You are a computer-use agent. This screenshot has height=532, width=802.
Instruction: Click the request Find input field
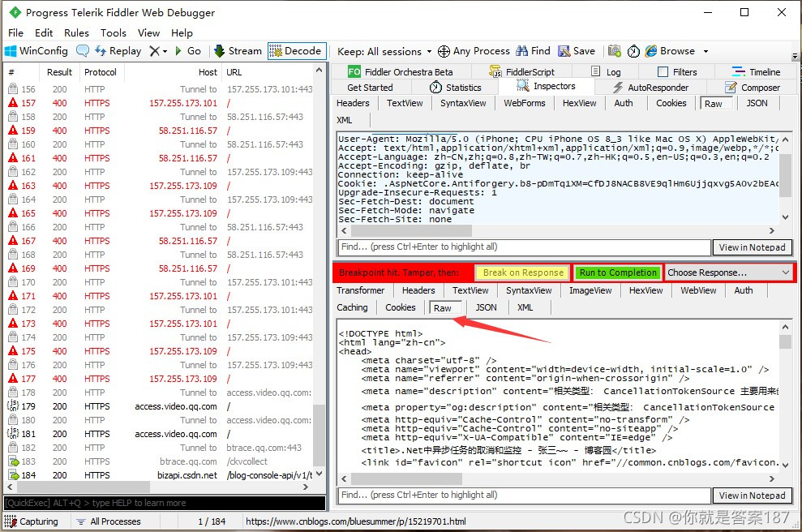[x=524, y=247]
